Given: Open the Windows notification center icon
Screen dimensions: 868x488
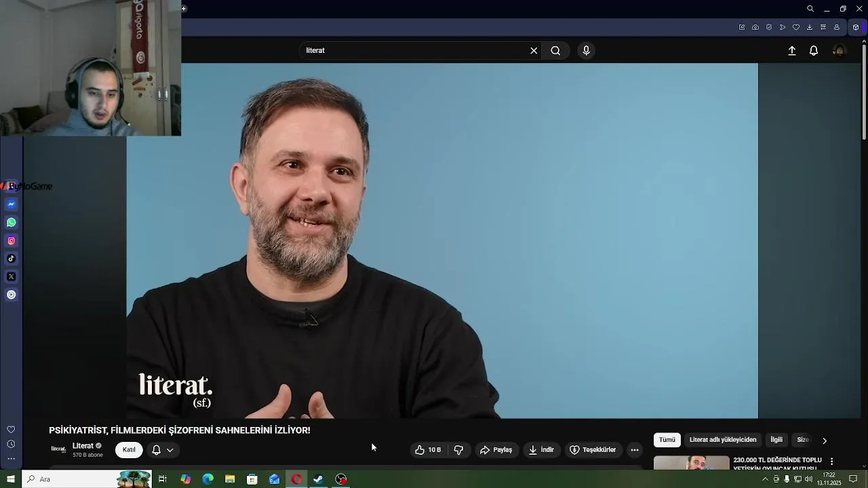Looking at the screenshot, I should (x=853, y=479).
